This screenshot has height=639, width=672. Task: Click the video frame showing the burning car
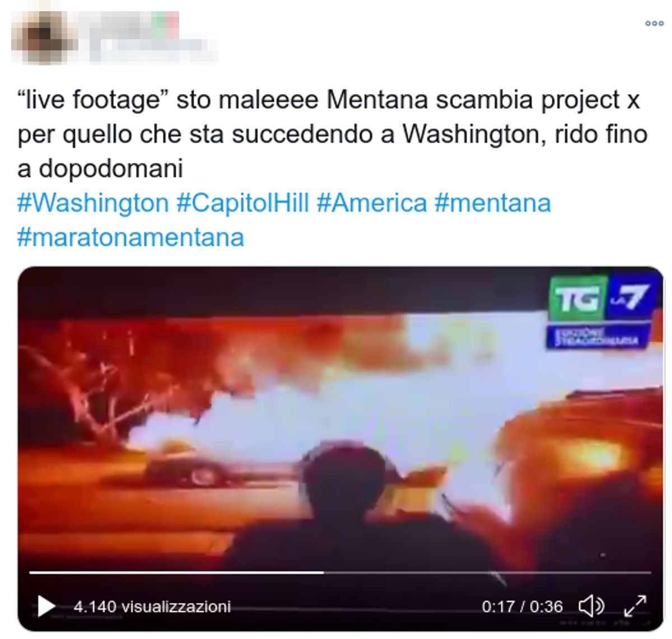click(340, 426)
